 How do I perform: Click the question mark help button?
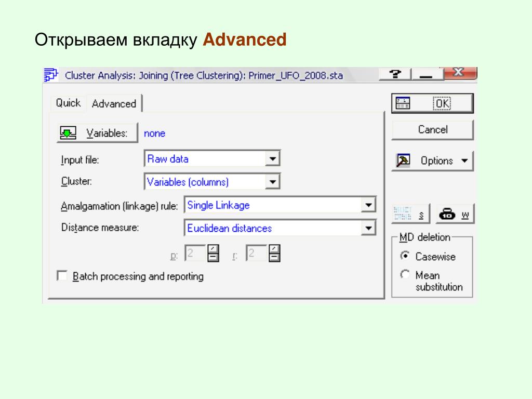point(395,74)
